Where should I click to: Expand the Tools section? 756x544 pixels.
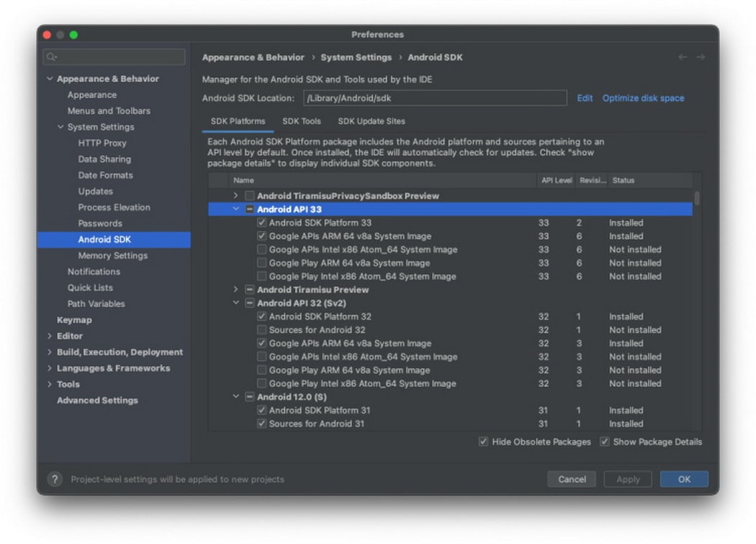pos(50,384)
